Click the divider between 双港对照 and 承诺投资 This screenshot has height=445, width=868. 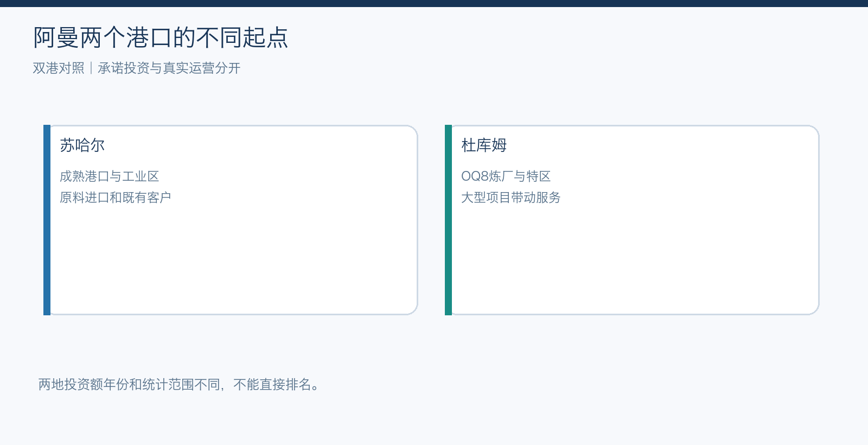(91, 68)
